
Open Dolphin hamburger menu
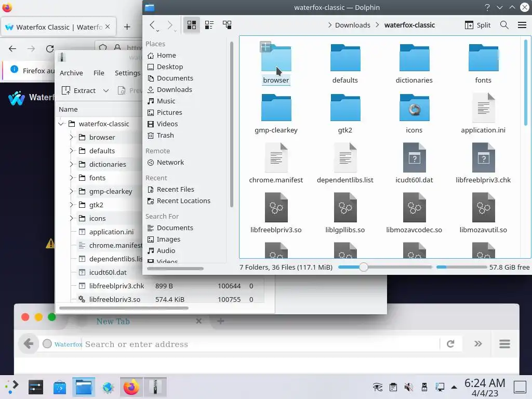[x=522, y=25]
